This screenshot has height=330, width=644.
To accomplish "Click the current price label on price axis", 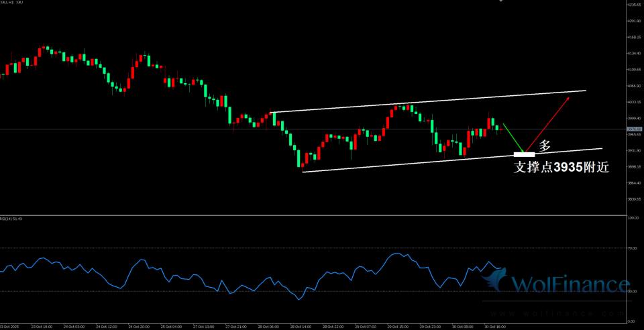I will pyautogui.click(x=632, y=129).
